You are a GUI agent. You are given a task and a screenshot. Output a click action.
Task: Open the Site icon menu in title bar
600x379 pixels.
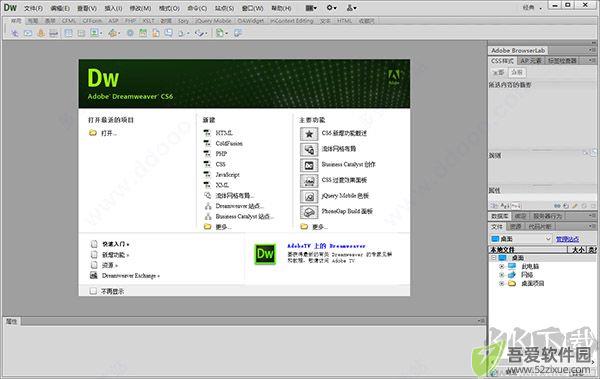pyautogui.click(x=351, y=8)
